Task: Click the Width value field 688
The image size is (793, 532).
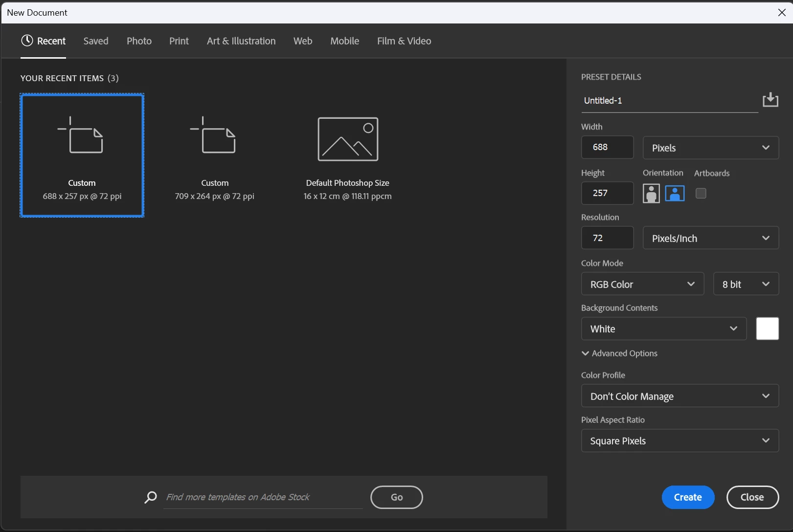Action: click(x=607, y=147)
